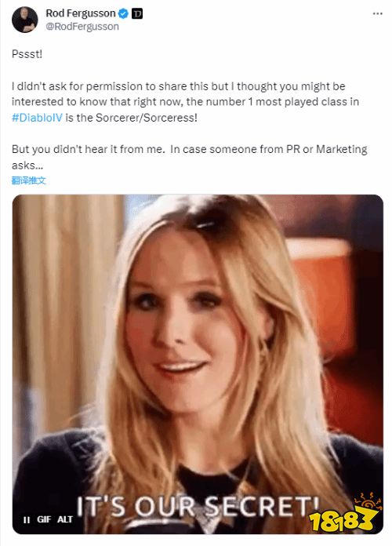Show the ALT image description
Screen dimensions: 392x546
click(x=65, y=519)
